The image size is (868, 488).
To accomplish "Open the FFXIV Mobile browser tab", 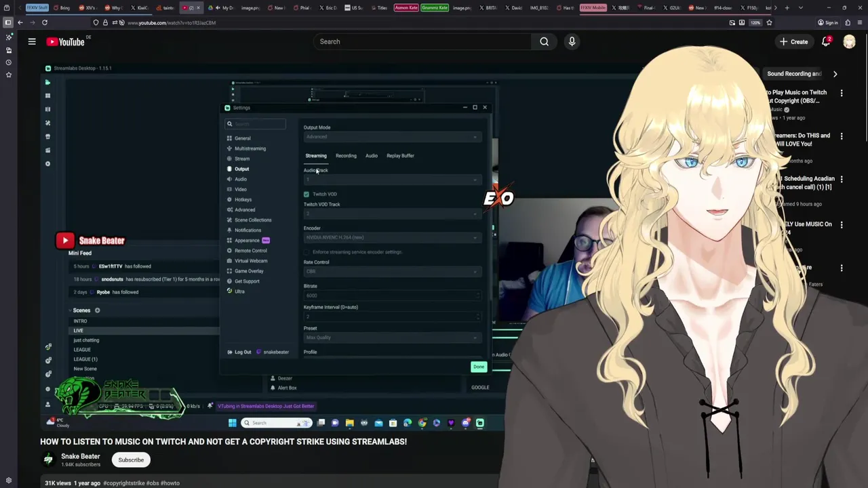I will click(x=593, y=7).
